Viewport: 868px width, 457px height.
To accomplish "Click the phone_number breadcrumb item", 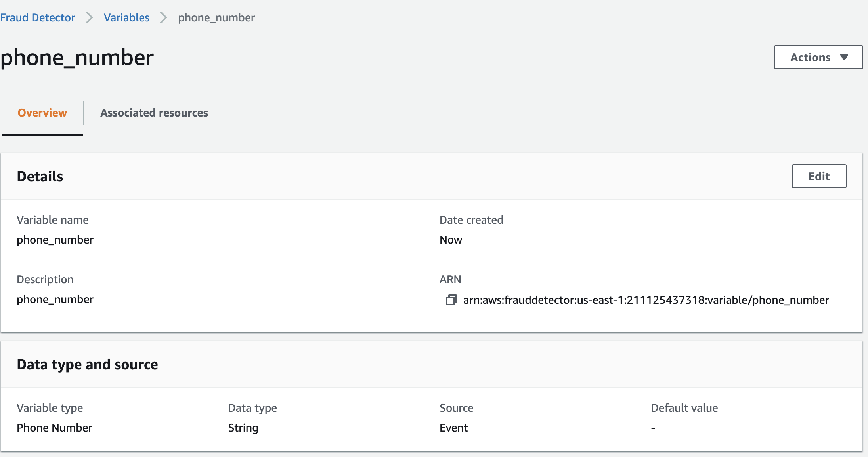I will (216, 17).
